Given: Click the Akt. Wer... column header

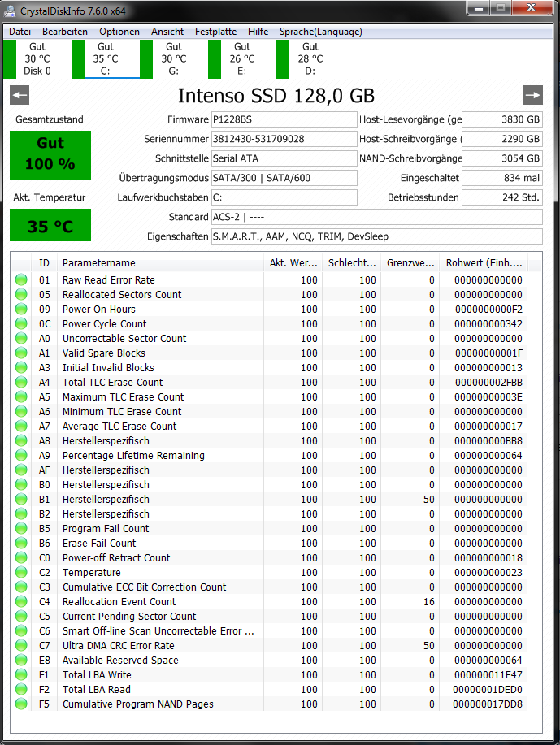Looking at the screenshot, I should (x=293, y=262).
